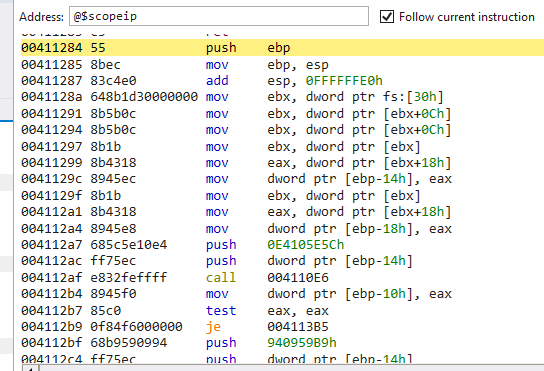Select line at address 004112ac
Screen dimensions: 544x371
282,261
